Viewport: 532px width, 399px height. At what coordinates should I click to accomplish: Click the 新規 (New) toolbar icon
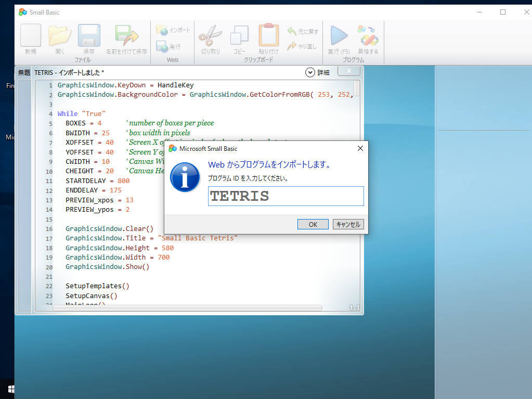click(31, 35)
